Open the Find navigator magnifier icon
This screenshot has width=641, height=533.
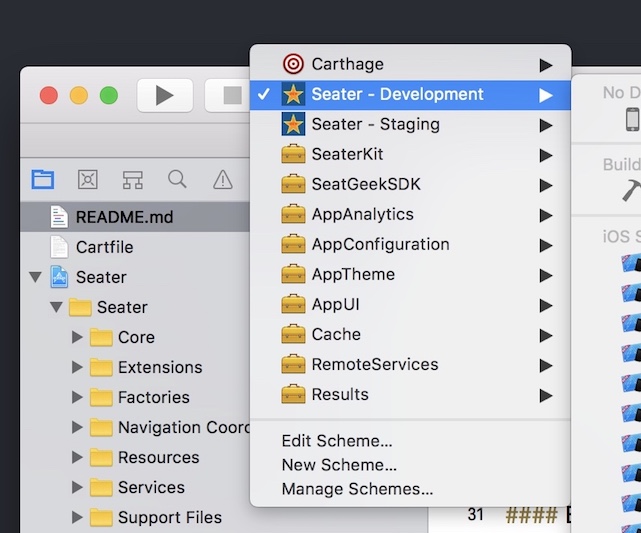click(x=177, y=179)
